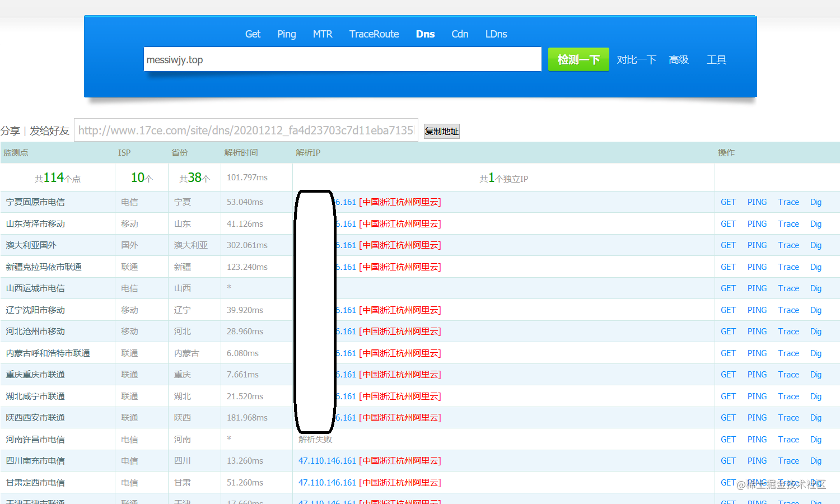Click the 监测点 column header
840x504 pixels.
tap(16, 152)
